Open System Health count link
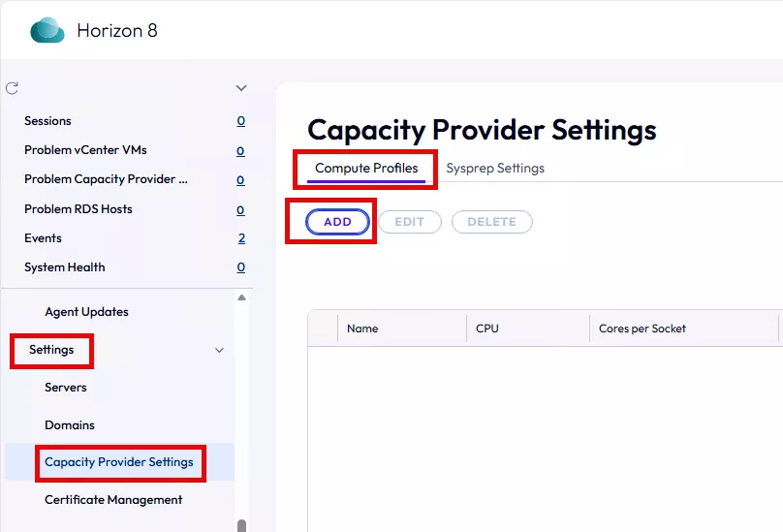The width and height of the screenshot is (783, 532). 241,267
